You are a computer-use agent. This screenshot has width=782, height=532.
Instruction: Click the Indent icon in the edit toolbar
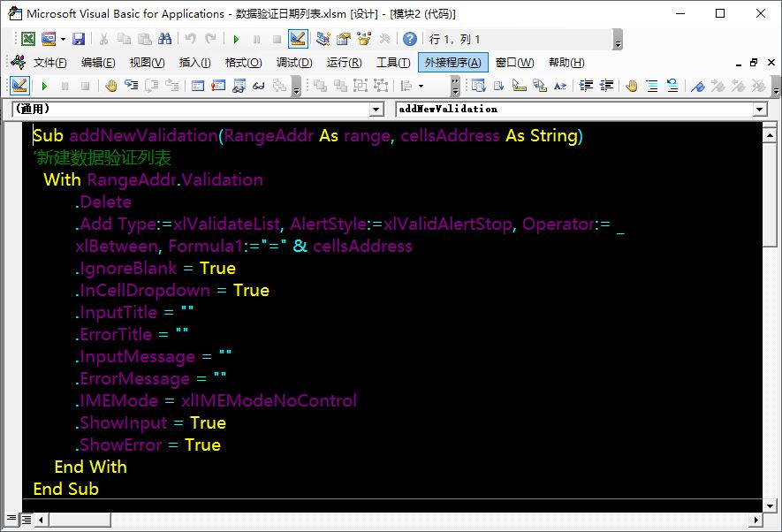(x=585, y=86)
